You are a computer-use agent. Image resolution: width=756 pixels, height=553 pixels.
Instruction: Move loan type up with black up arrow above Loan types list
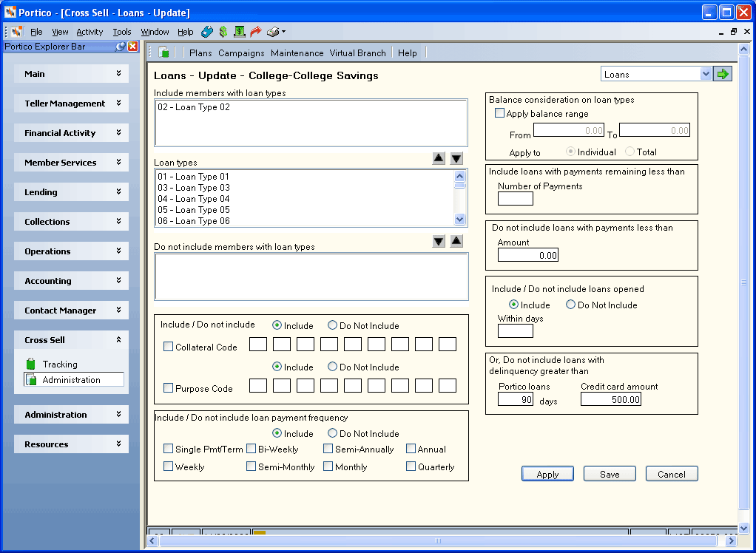pos(438,158)
